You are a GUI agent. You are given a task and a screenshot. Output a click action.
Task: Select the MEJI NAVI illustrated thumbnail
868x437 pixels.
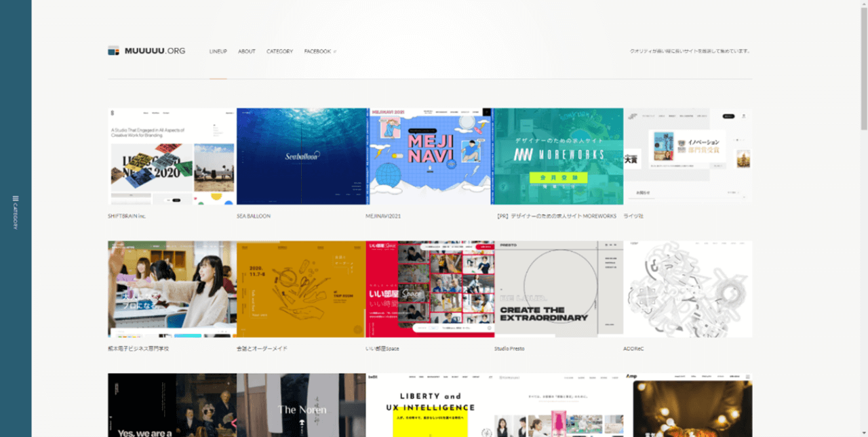[429, 157]
